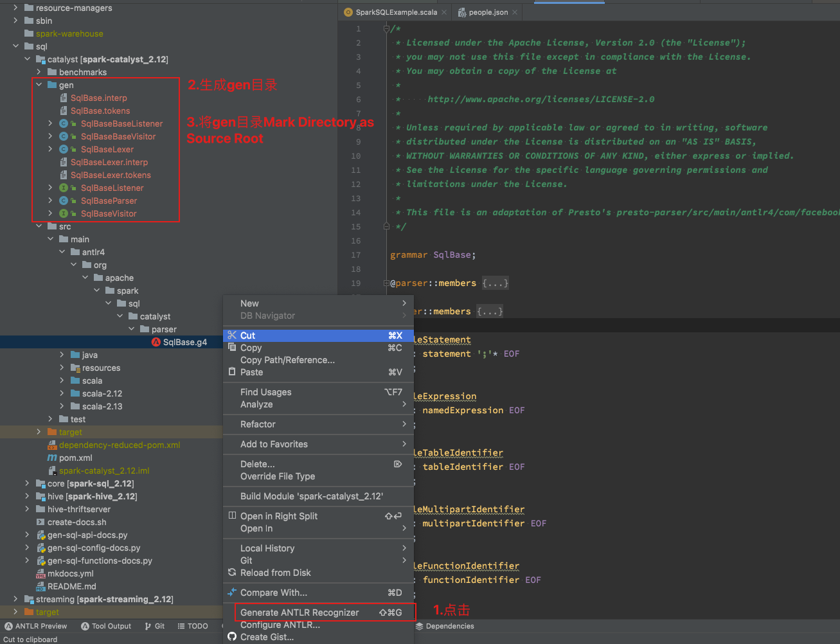Select Copy in the context menu

point(318,348)
